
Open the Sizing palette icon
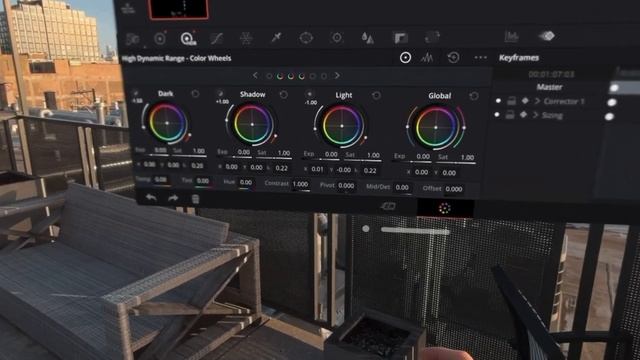coord(432,37)
